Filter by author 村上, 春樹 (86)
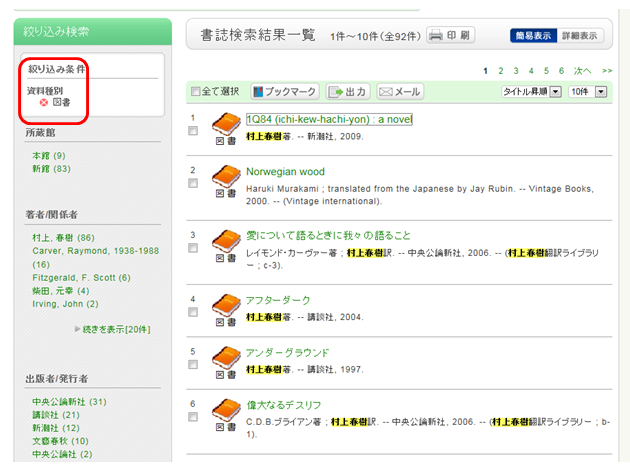Viewport: 630px width, 472px height. point(63,238)
